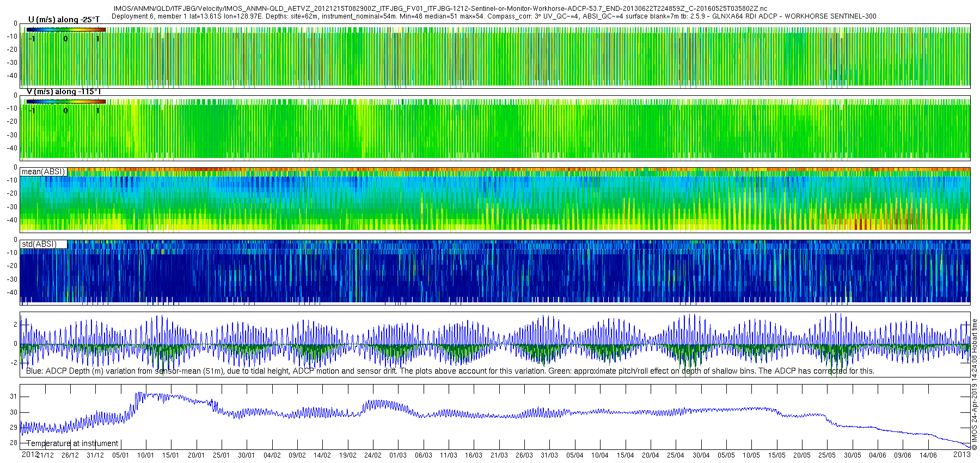Click the '10/05' date tick label
980x463 pixels.
point(751,455)
